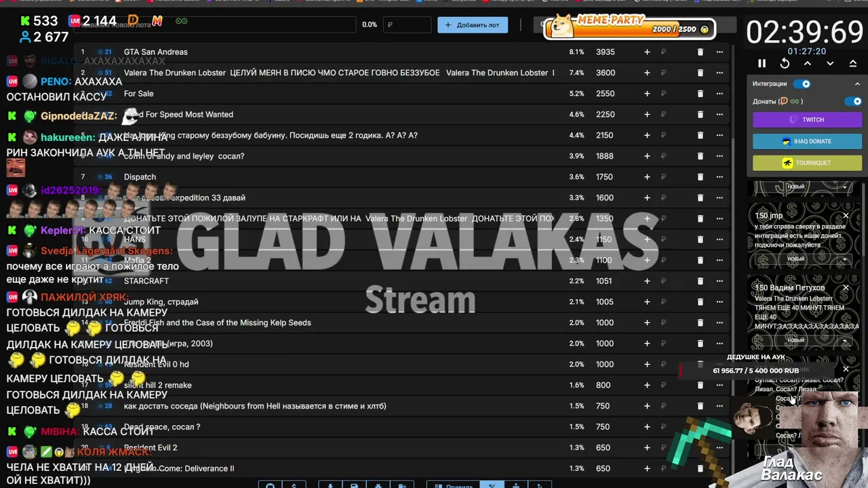Viewport: 868px width, 488px height.
Task: Focus the new lot name field
Action: point(216,25)
